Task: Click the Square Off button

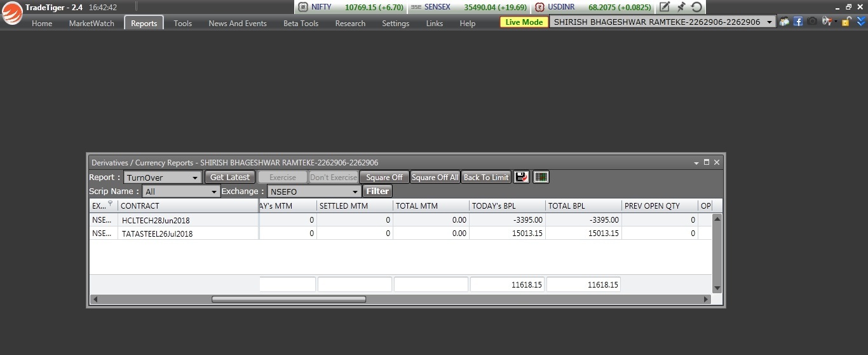Action: coord(384,177)
